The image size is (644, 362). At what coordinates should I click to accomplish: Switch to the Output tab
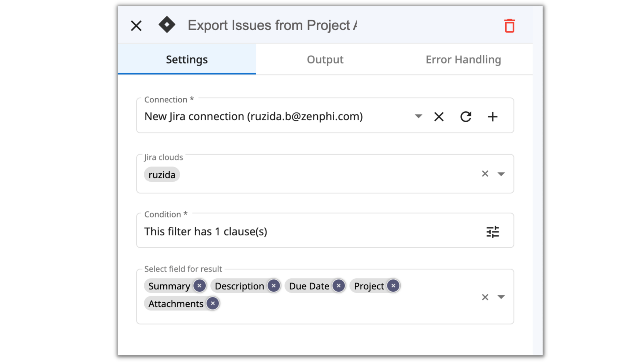[x=325, y=59]
